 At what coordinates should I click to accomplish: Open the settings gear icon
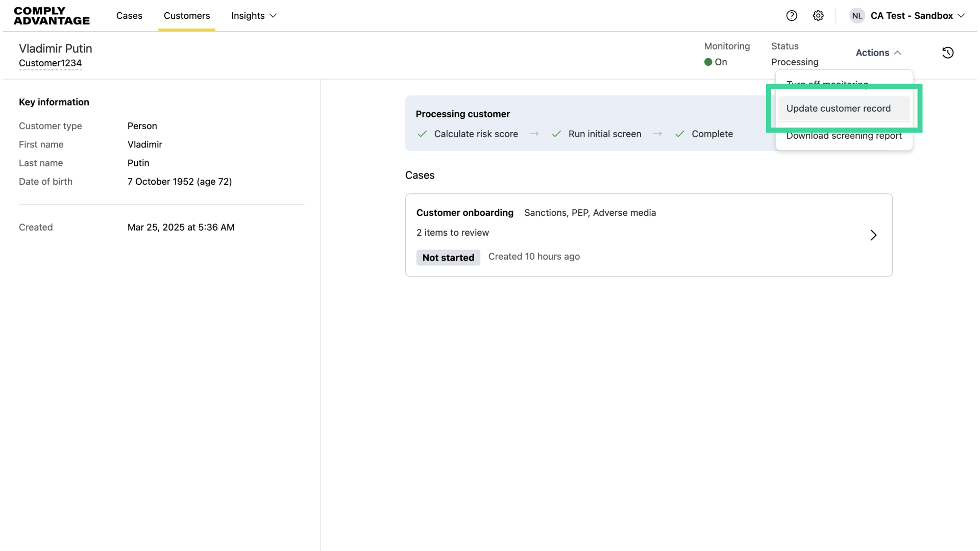point(818,15)
